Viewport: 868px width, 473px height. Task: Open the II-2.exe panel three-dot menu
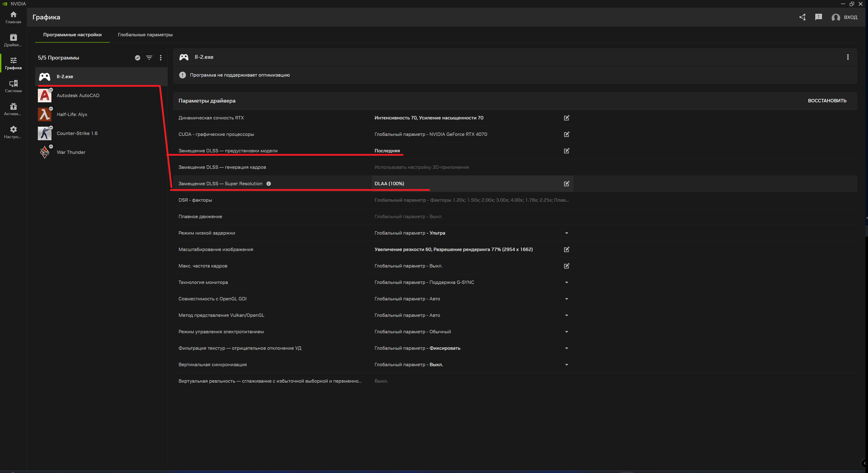[x=848, y=57]
